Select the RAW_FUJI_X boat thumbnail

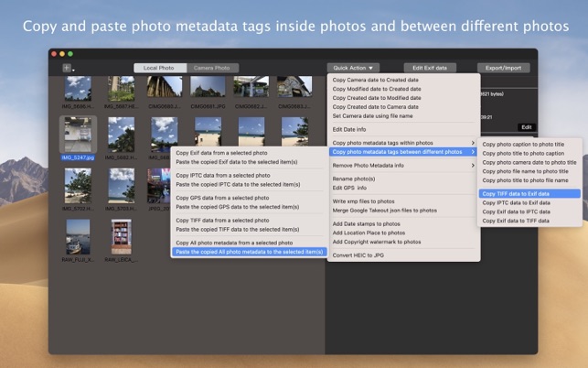(x=78, y=236)
